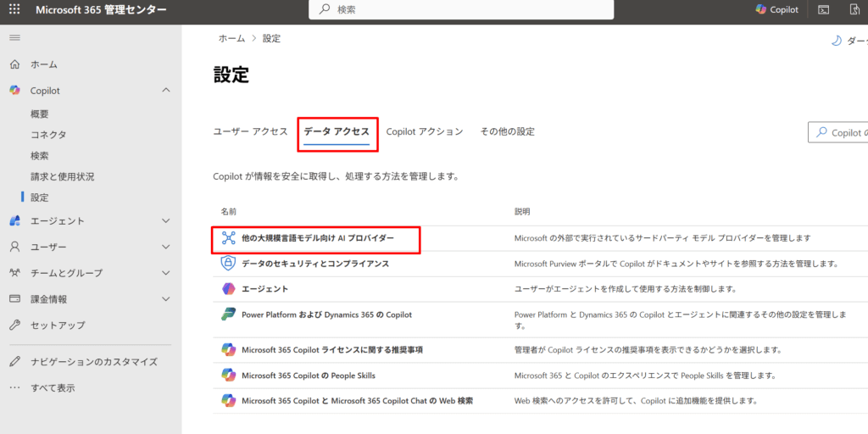This screenshot has height=434, width=868.
Task: Open the app launcher waffle icon
Action: (x=14, y=10)
